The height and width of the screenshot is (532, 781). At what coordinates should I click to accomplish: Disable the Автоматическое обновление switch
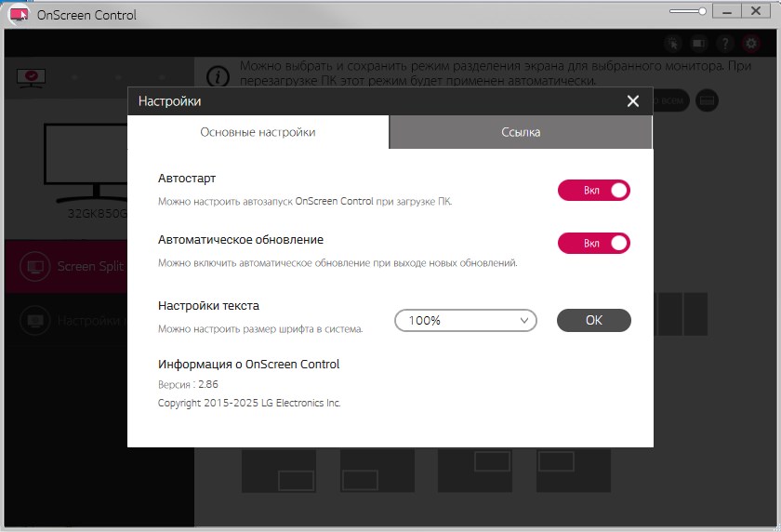point(594,243)
